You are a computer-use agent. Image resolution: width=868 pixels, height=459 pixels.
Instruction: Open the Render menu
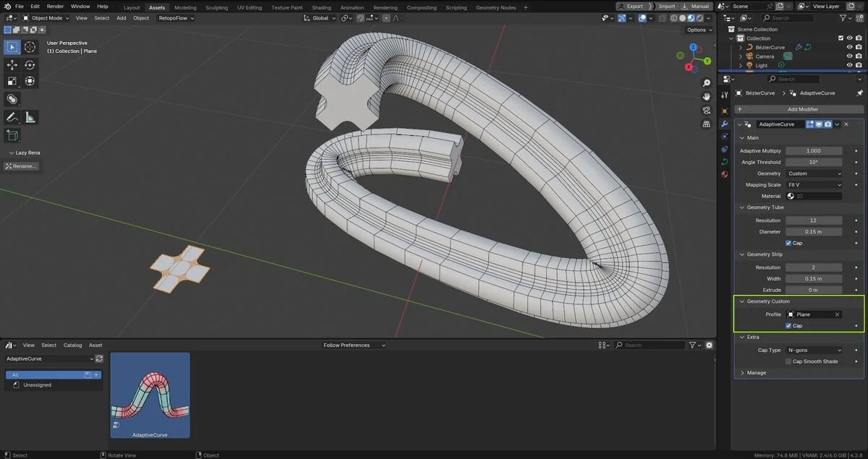coord(55,6)
